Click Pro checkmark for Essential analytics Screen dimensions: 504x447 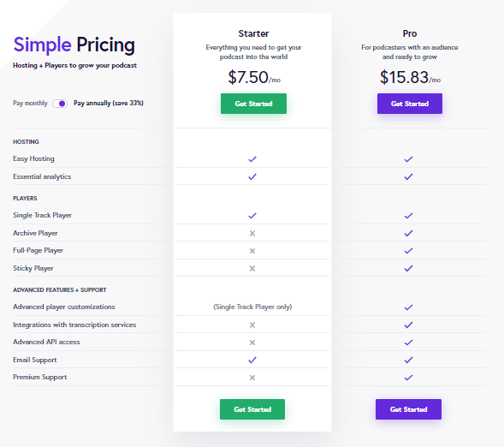coord(408,177)
